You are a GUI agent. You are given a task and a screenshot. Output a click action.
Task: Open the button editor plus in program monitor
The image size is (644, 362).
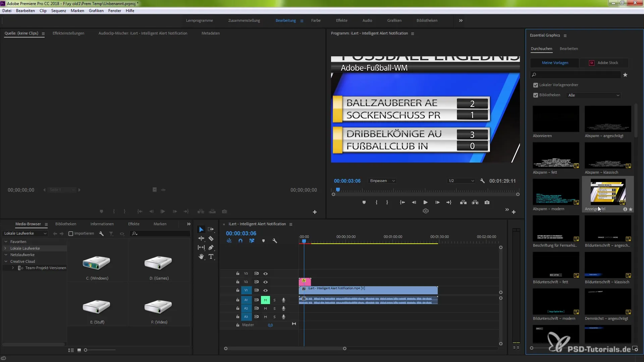[514, 212]
